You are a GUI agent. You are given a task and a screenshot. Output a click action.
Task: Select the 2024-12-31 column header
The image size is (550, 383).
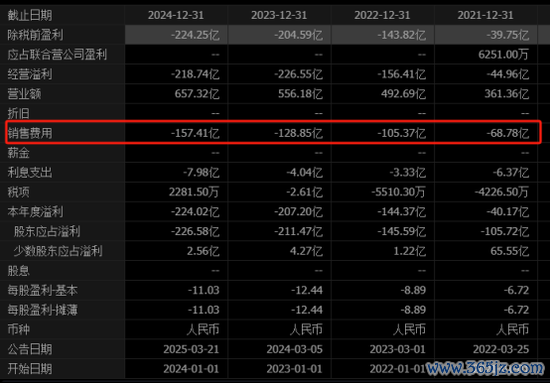click(176, 15)
